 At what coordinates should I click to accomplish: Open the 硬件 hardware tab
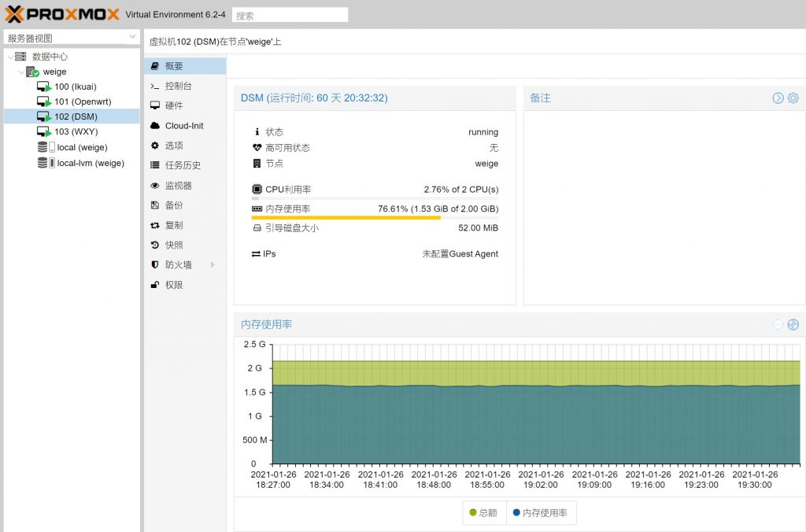(x=174, y=105)
